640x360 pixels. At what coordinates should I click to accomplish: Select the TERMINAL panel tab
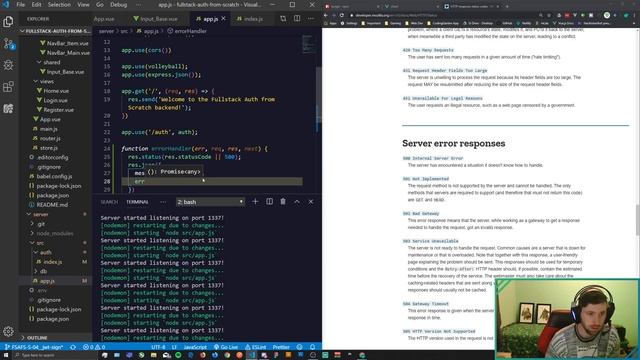coord(137,202)
